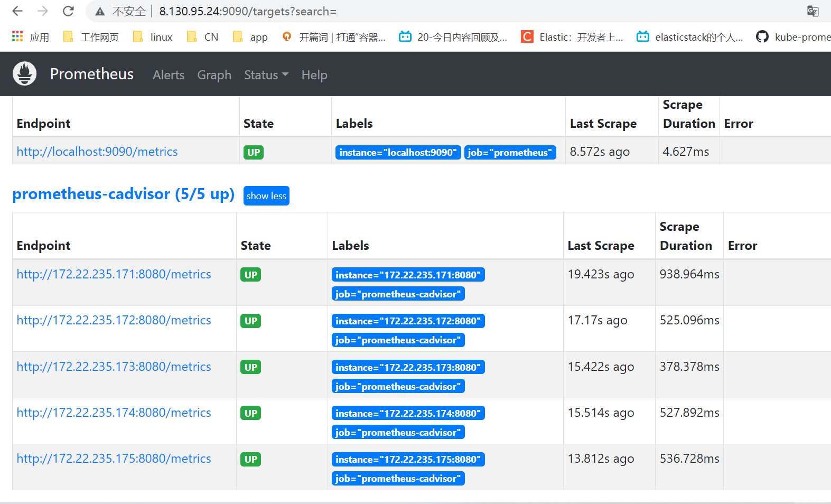Click the prometheus-cadvisor (5/5 up) heading
This screenshot has width=831, height=504.
pos(124,194)
